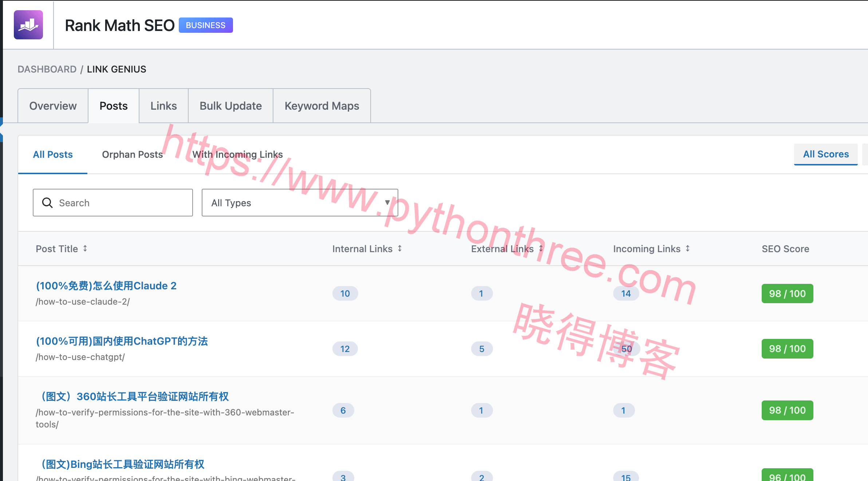Viewport: 868px width, 481px height.
Task: Click the BUSINESS badge
Action: (x=206, y=25)
